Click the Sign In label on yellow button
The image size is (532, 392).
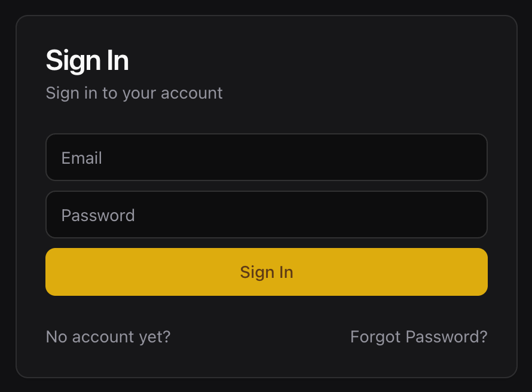point(267,272)
